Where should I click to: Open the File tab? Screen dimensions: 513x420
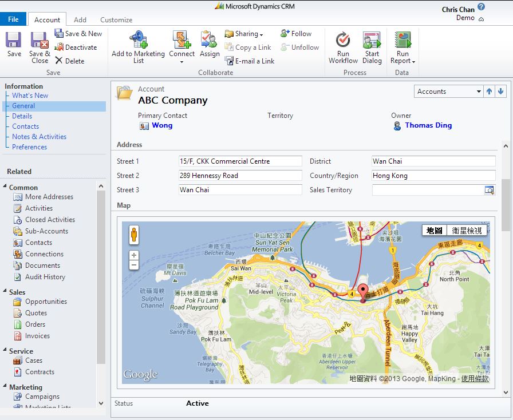pos(13,19)
